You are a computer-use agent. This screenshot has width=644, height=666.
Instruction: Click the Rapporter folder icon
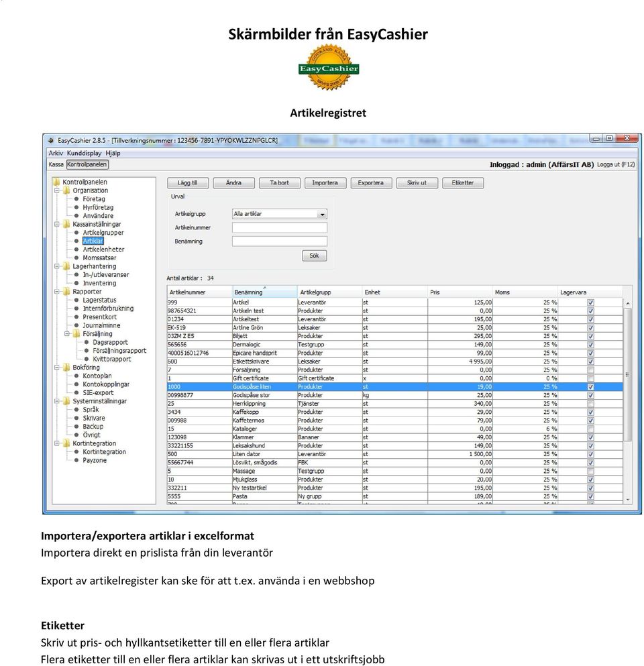(x=66, y=292)
